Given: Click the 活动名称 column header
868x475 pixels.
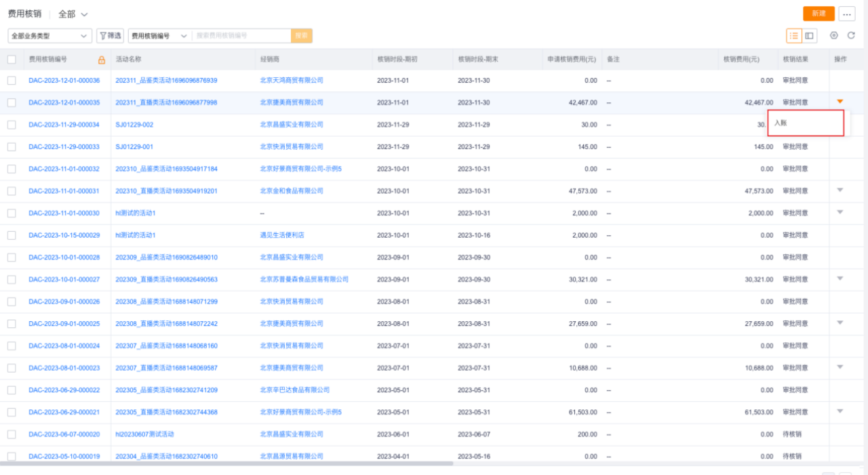Looking at the screenshot, I should (x=128, y=60).
